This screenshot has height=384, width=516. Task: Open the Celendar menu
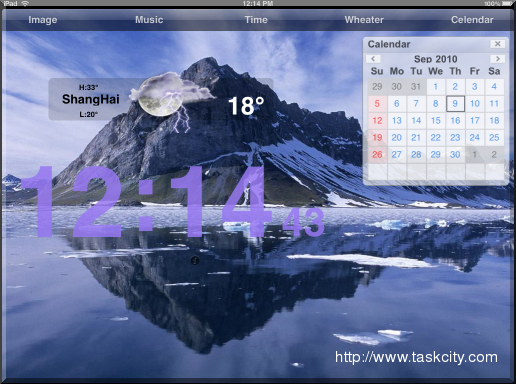point(472,20)
